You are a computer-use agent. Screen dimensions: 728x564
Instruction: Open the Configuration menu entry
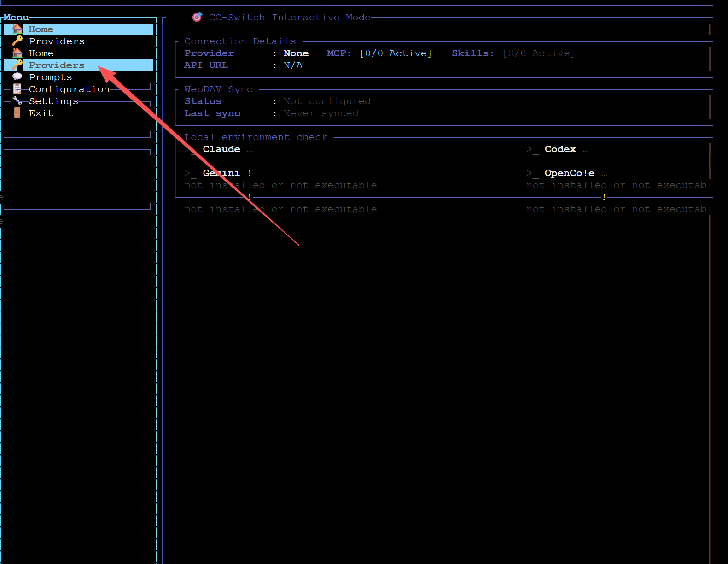(x=69, y=89)
